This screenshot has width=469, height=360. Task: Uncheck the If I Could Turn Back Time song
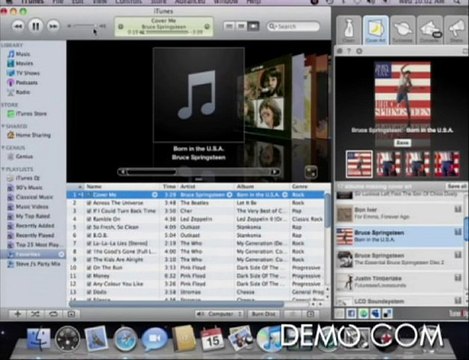[89, 211]
